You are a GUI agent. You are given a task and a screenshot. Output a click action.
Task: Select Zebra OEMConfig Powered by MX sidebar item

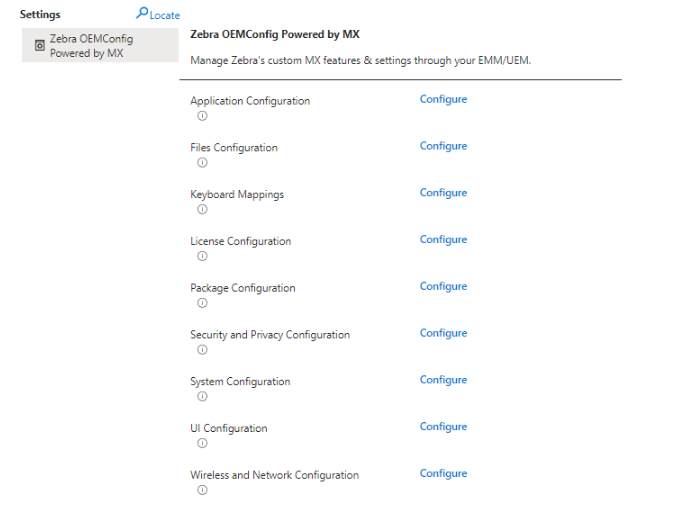pyautogui.click(x=100, y=45)
